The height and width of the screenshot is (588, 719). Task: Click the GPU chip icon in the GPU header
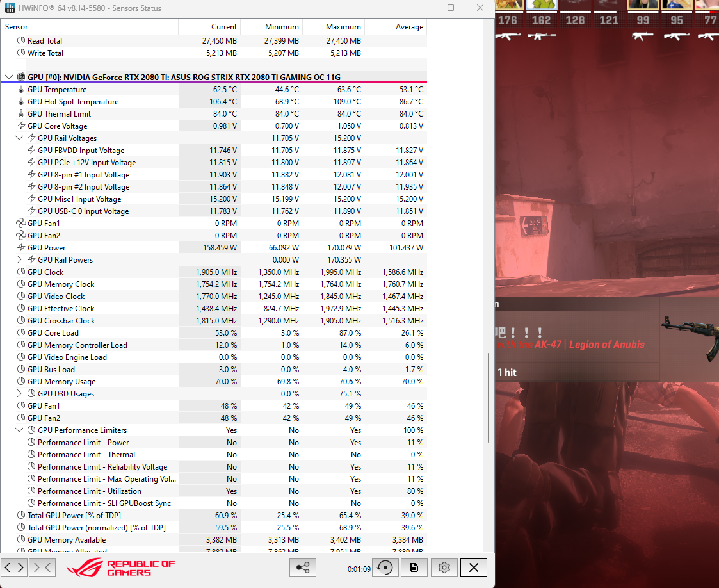20,77
